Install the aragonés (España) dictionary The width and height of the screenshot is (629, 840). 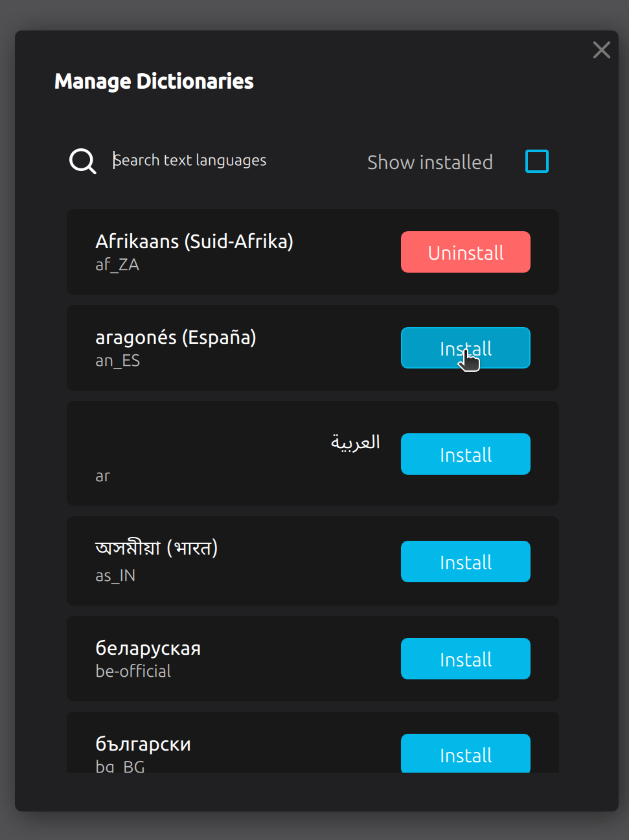pos(466,348)
